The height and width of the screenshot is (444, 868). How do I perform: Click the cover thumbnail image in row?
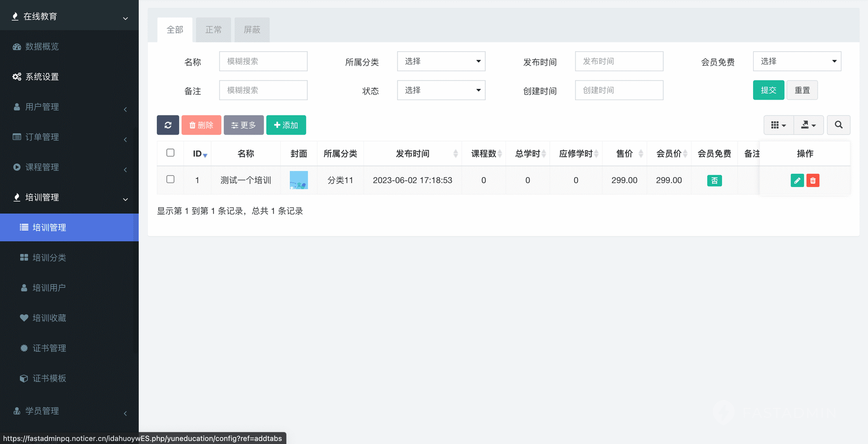[299, 181]
